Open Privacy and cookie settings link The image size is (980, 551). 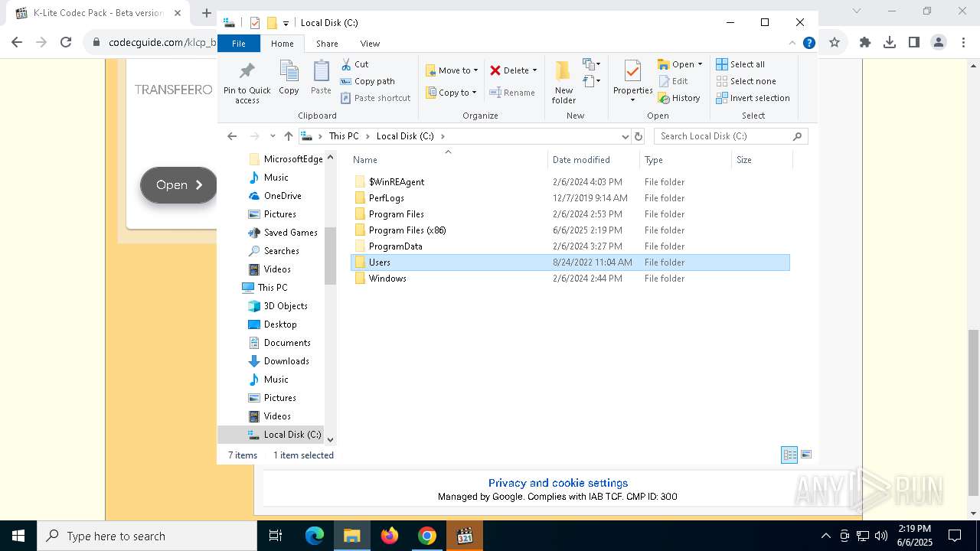pyautogui.click(x=558, y=483)
